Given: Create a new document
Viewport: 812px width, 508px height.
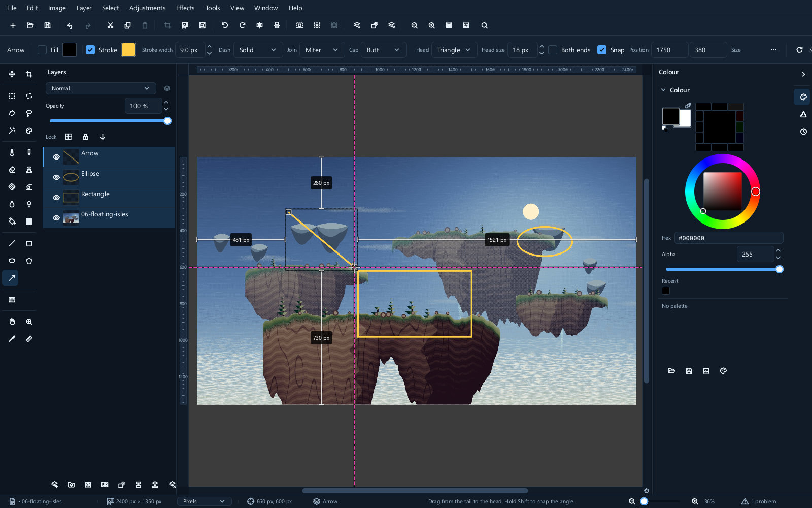Looking at the screenshot, I should tap(13, 25).
